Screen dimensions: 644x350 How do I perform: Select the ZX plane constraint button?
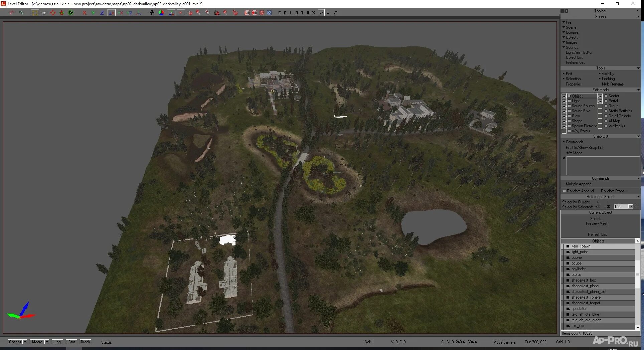[112, 13]
